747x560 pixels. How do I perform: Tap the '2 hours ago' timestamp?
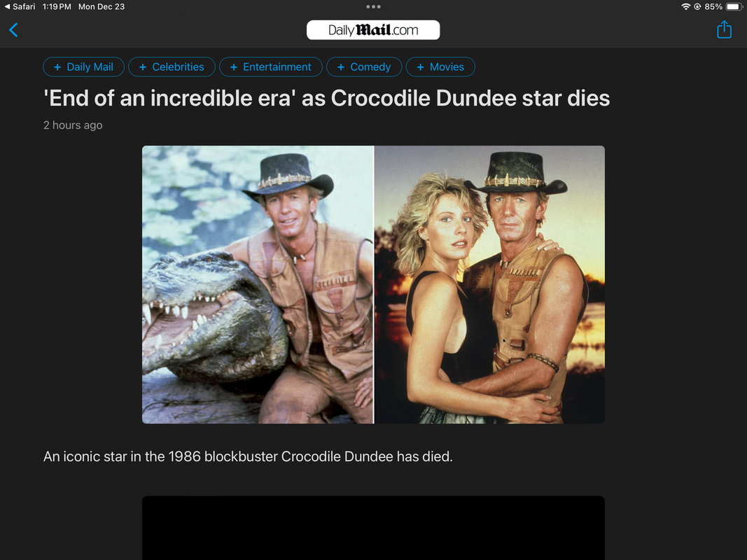[73, 125]
